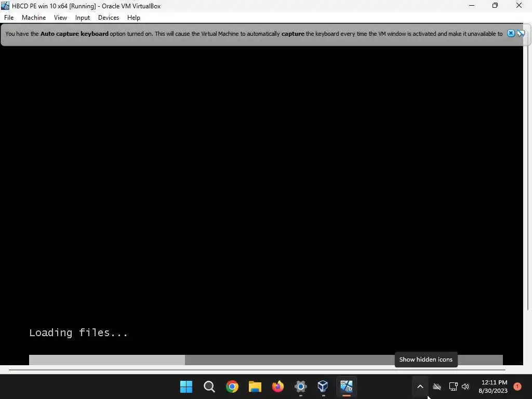Open the Input menu
This screenshot has width=532, height=399.
pos(83,18)
